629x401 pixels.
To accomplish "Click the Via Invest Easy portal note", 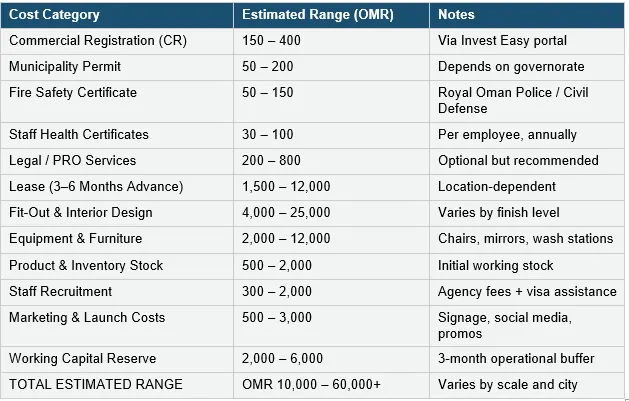I will pos(502,41).
